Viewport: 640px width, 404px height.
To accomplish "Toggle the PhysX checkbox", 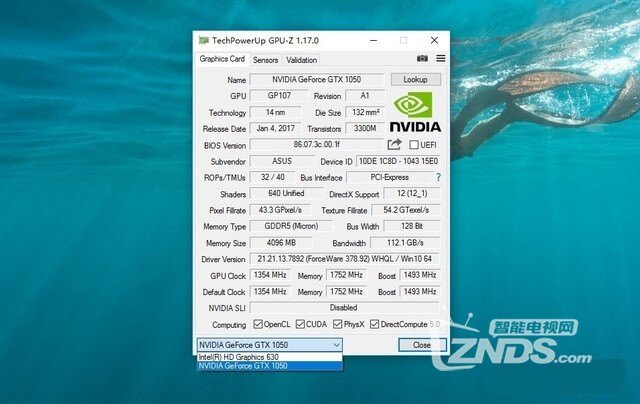I will tap(338, 324).
